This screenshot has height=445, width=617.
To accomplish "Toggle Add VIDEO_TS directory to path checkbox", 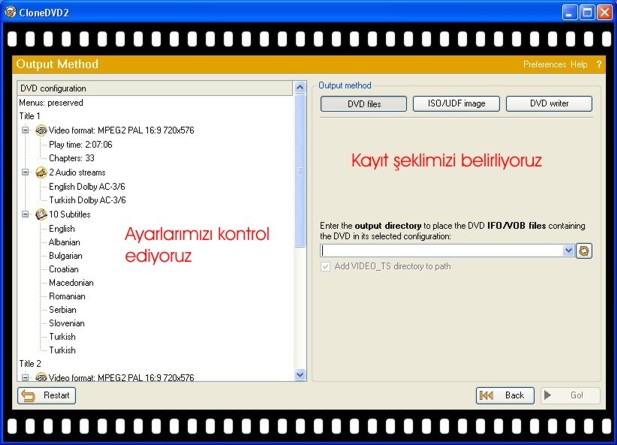I will coord(325,266).
